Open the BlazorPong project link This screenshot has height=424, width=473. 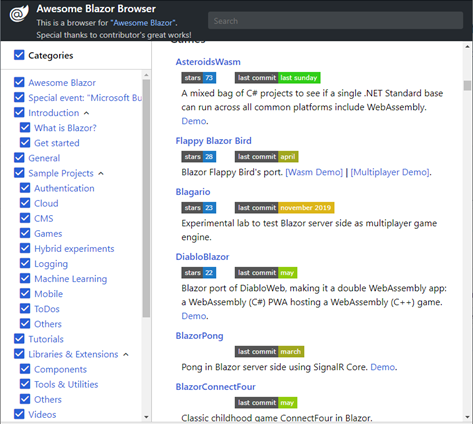pyautogui.click(x=199, y=336)
